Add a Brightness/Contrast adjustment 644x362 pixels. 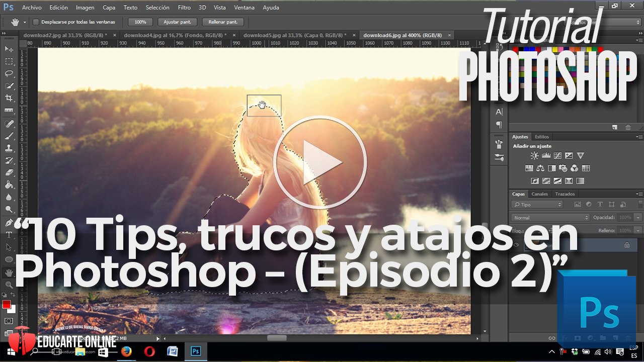coord(534,156)
